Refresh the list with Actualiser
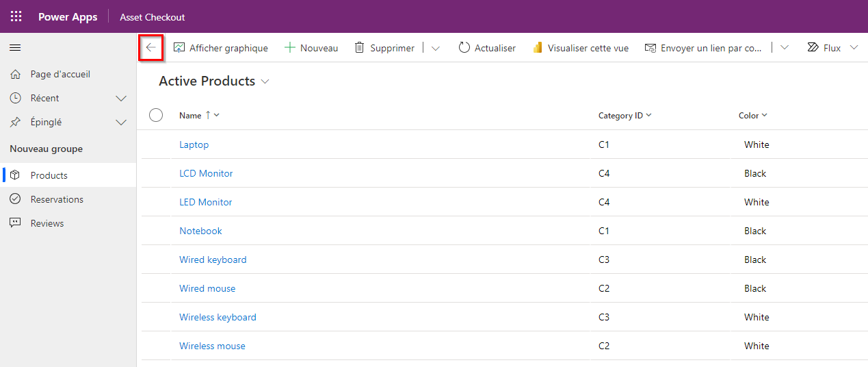 tap(487, 48)
